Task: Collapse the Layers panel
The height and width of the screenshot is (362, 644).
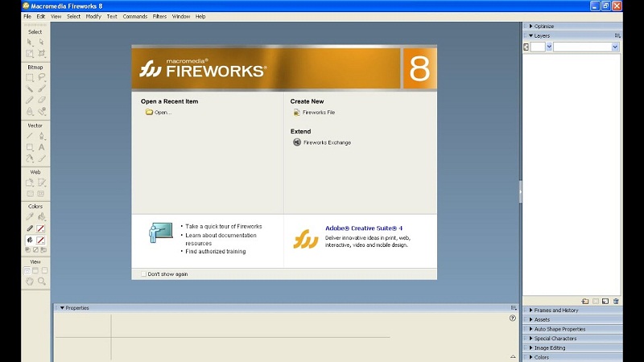Action: (x=531, y=35)
